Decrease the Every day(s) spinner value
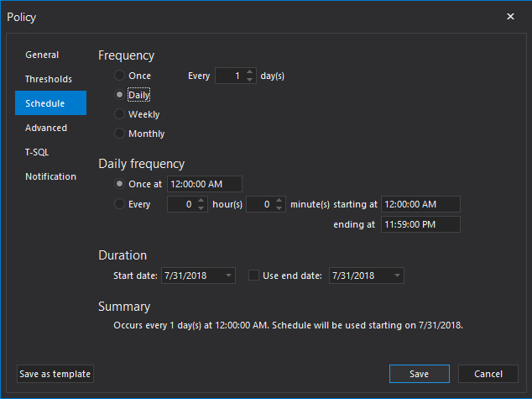The width and height of the screenshot is (532, 399). [250, 80]
